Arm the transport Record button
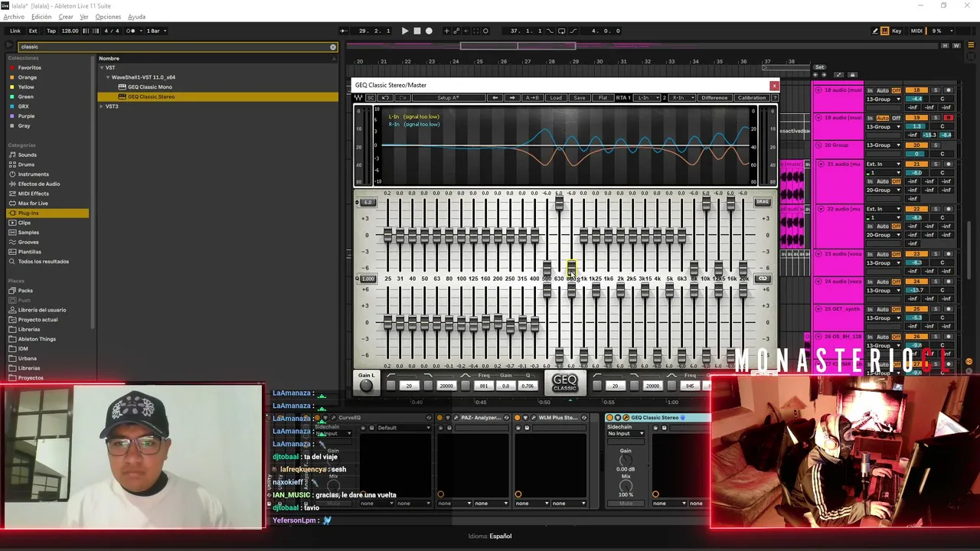The width and height of the screenshot is (980, 551). tap(429, 31)
